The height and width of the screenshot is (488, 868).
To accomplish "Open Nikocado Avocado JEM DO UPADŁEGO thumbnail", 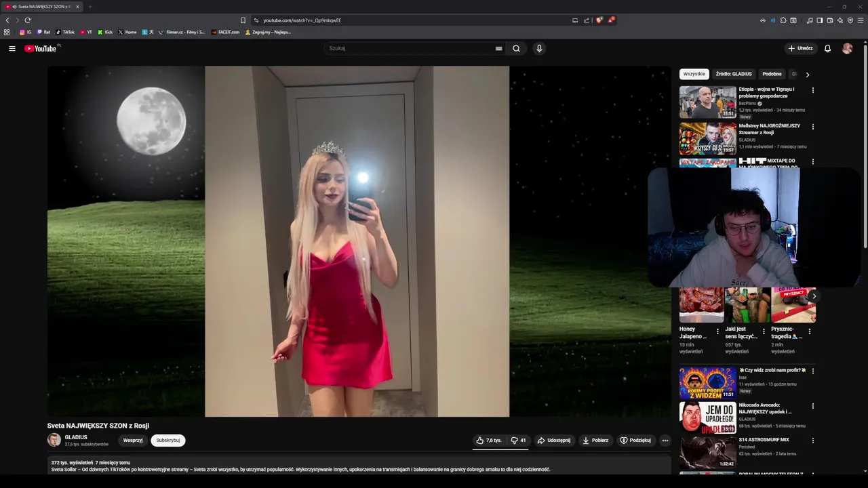I will [707, 418].
